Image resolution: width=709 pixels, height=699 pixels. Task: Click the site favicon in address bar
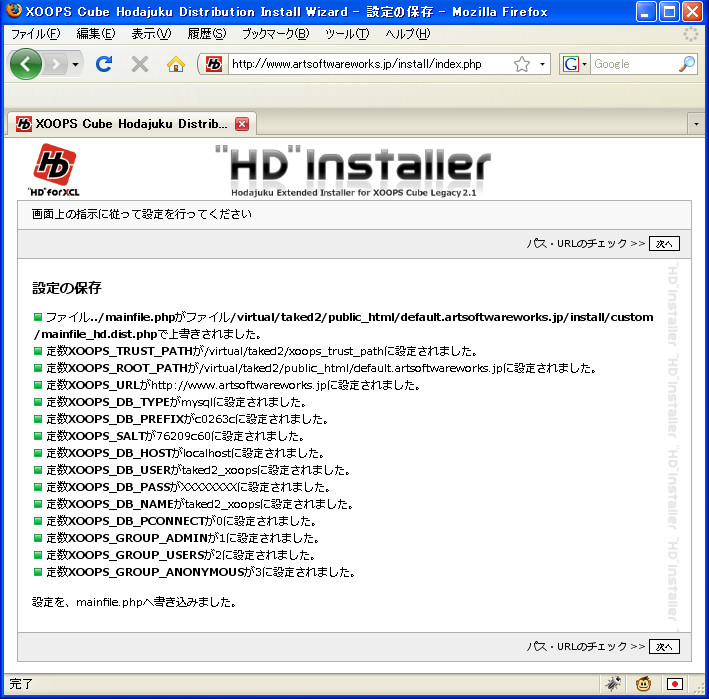214,64
